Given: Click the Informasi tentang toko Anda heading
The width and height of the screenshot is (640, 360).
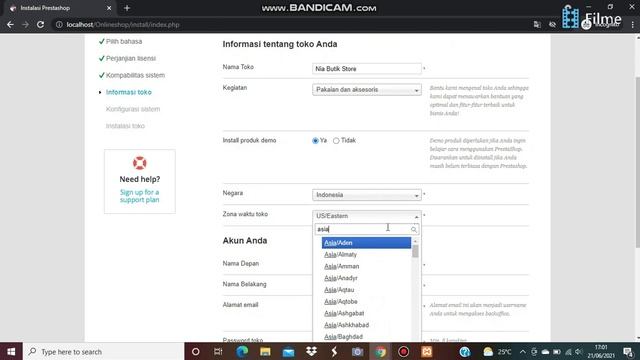Looking at the screenshot, I should 280,44.
